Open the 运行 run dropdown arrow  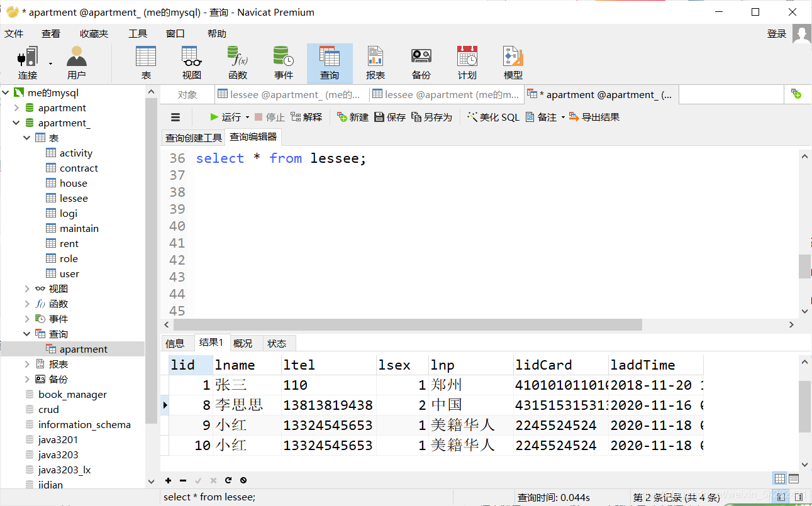tap(247, 116)
